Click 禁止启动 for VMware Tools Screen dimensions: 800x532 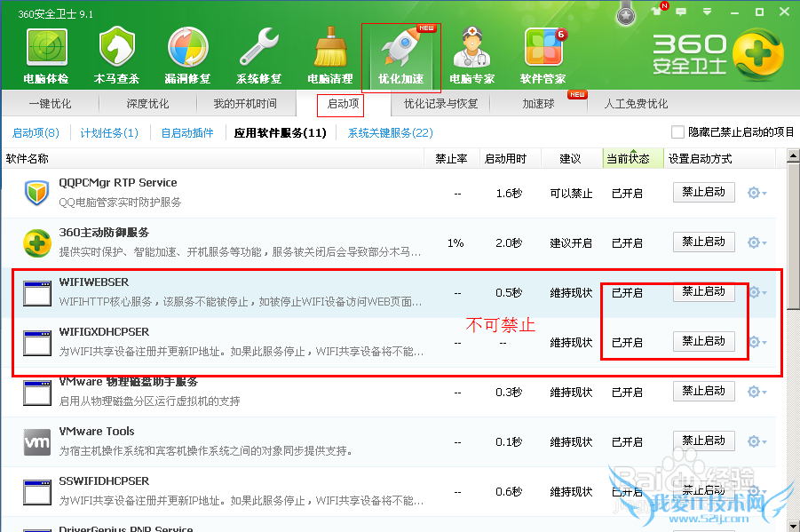(703, 441)
